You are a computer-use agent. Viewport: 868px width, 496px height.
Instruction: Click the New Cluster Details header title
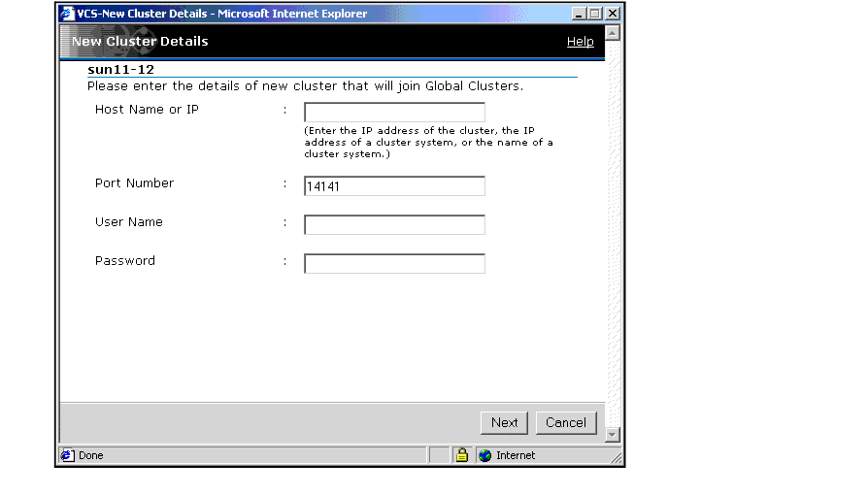click(x=140, y=42)
